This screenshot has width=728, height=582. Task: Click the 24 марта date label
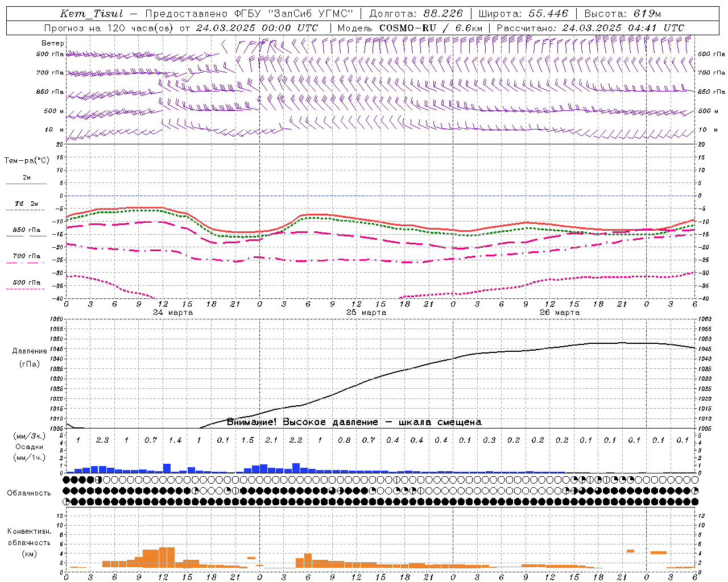(x=173, y=313)
